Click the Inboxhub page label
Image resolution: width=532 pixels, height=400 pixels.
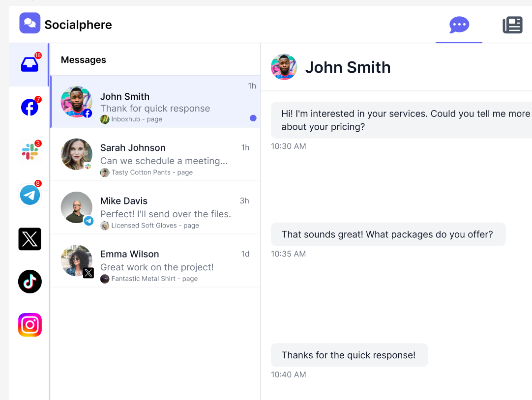click(x=136, y=119)
